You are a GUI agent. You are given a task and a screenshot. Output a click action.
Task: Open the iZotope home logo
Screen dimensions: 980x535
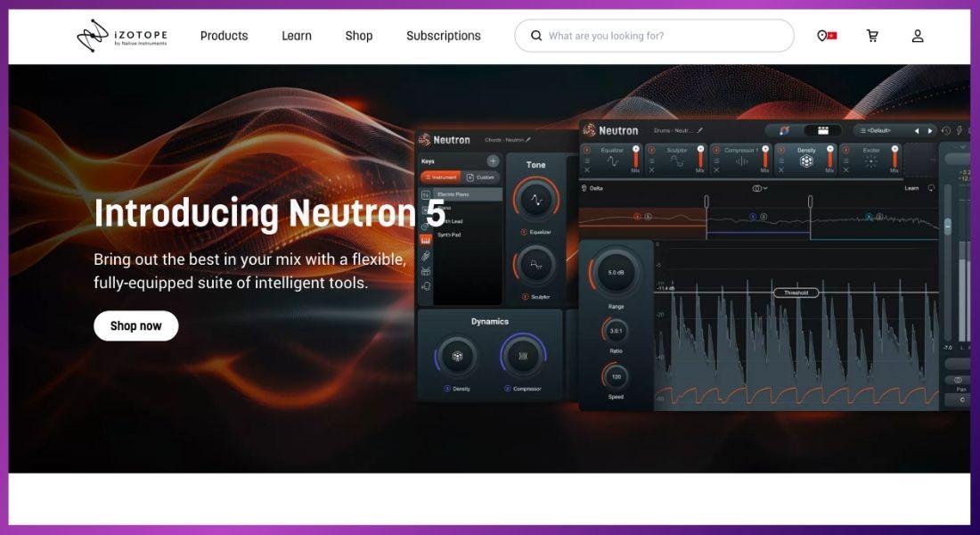coord(122,36)
